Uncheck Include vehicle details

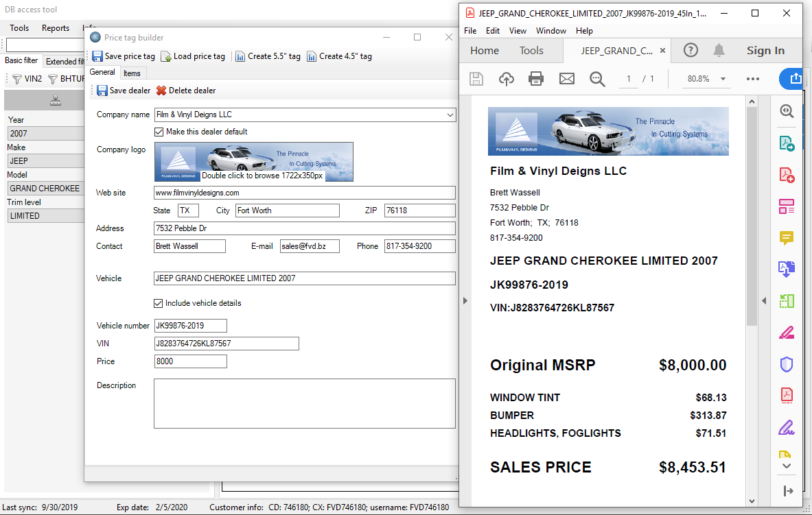159,303
